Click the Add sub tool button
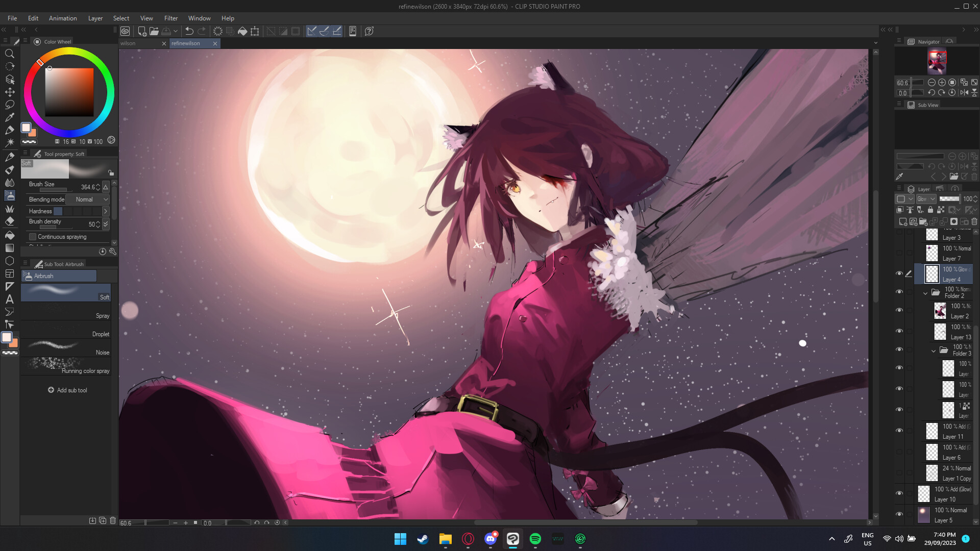This screenshot has width=980, height=551. tap(68, 390)
